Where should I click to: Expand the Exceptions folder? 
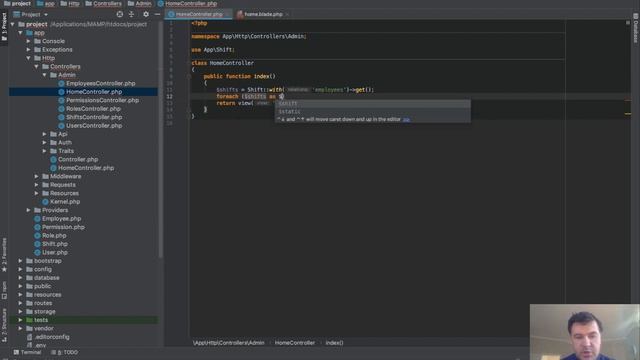click(29, 49)
